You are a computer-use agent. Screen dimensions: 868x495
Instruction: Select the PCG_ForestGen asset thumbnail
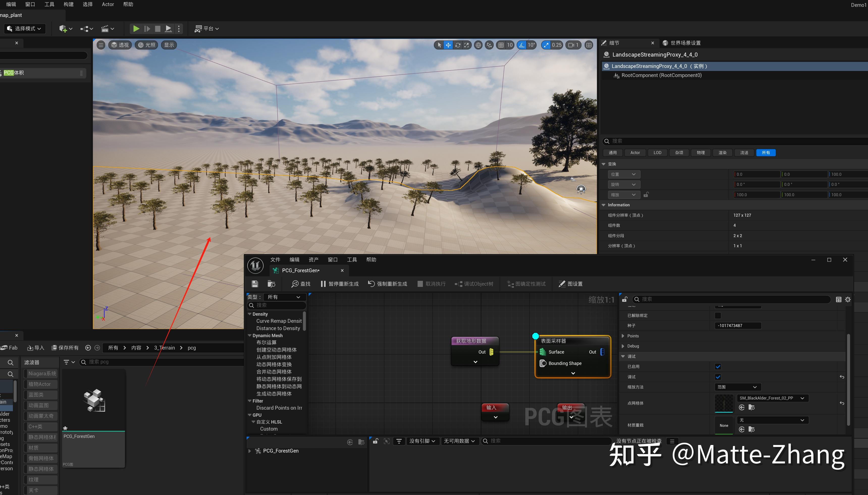click(x=94, y=401)
